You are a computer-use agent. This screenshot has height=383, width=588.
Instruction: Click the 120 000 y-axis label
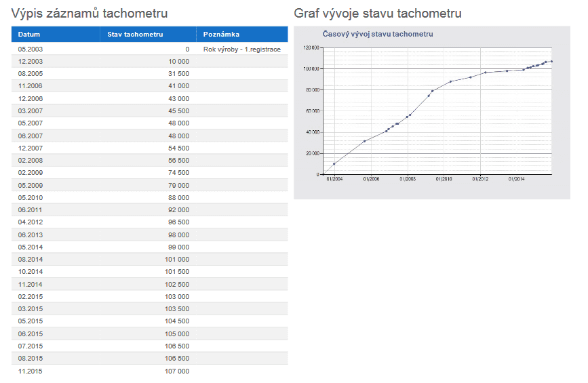tap(311, 47)
